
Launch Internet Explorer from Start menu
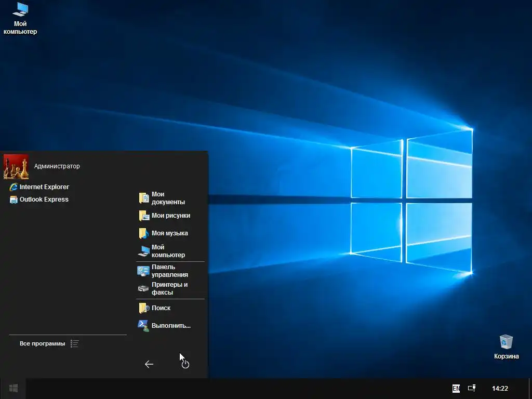tap(39, 187)
